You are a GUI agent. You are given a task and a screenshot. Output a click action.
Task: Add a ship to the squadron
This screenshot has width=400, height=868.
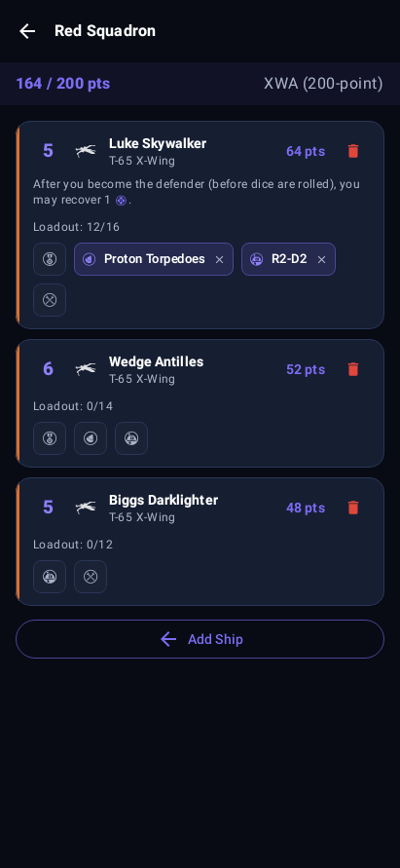click(200, 639)
